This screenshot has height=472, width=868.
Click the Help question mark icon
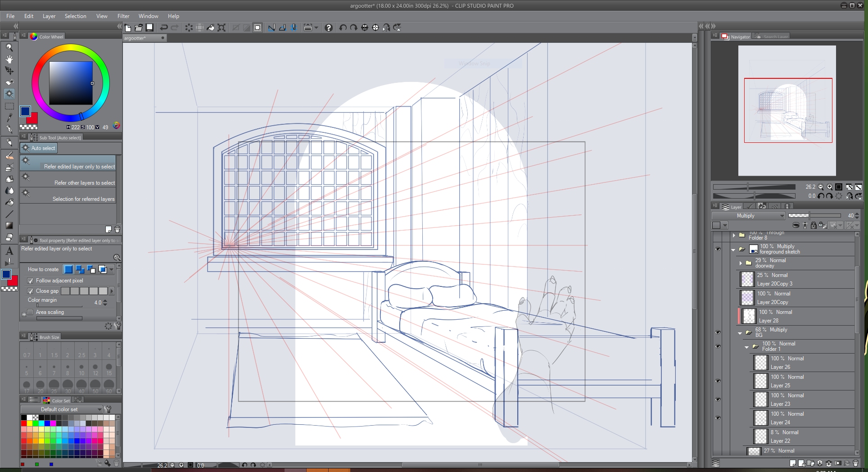point(329,27)
